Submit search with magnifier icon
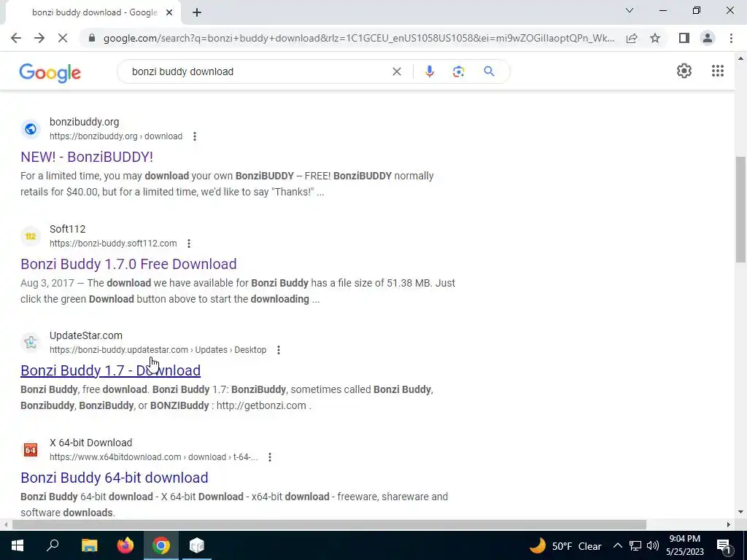Viewport: 747px width, 560px height. (489, 71)
